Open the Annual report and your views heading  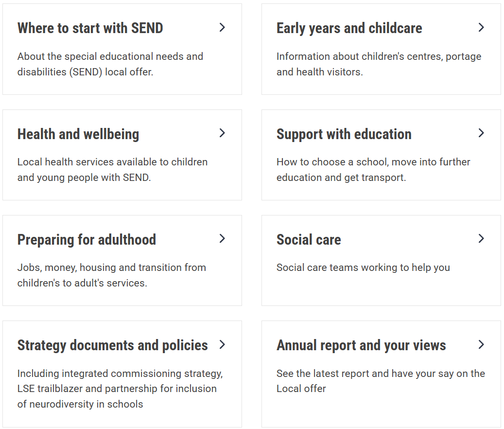[361, 346]
